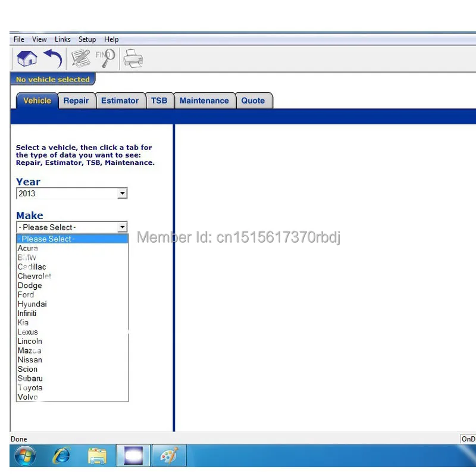The width and height of the screenshot is (476, 476).
Task: Select Toyota from Make list
Action: pyautogui.click(x=72, y=388)
